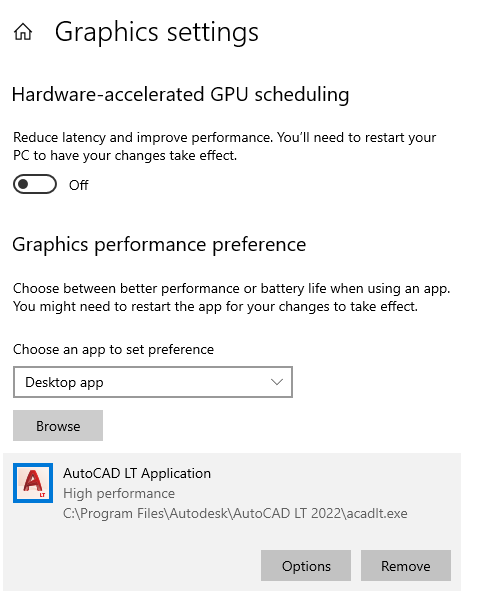Remove AutoCAD LT Application from list
Image resolution: width=489 pixels, height=612 pixels.
click(x=406, y=566)
